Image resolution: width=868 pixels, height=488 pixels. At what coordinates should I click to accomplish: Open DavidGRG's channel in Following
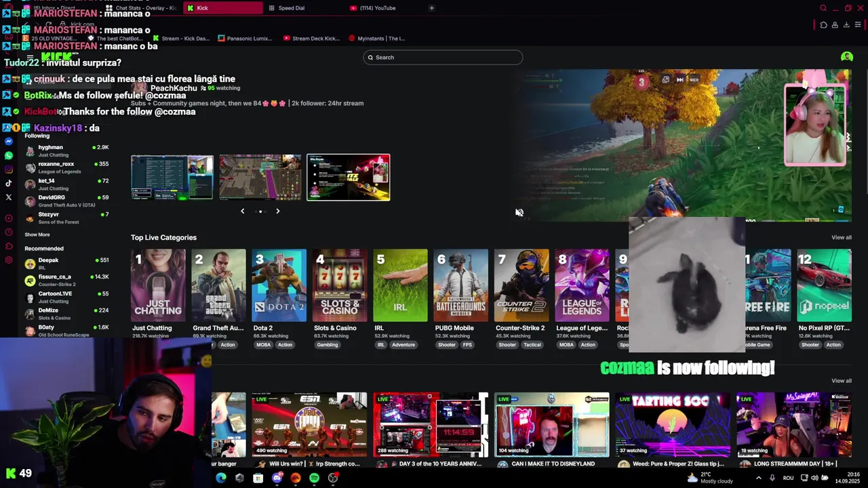pyautogui.click(x=66, y=201)
